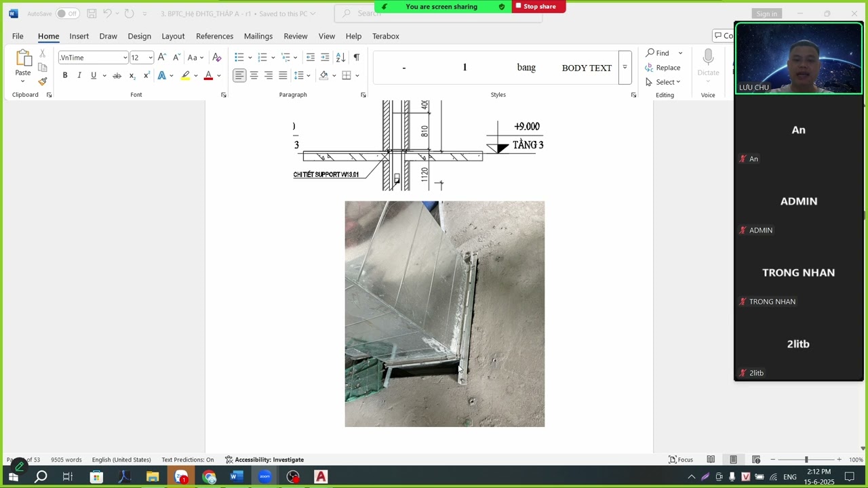This screenshot has width=868, height=488.
Task: Open the Select dropdown
Action: tap(663, 82)
